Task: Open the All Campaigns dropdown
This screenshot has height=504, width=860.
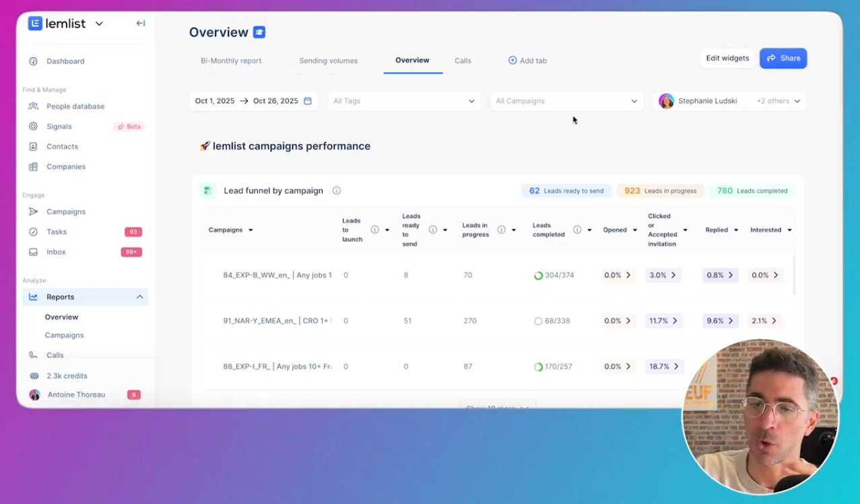Action: click(x=566, y=101)
